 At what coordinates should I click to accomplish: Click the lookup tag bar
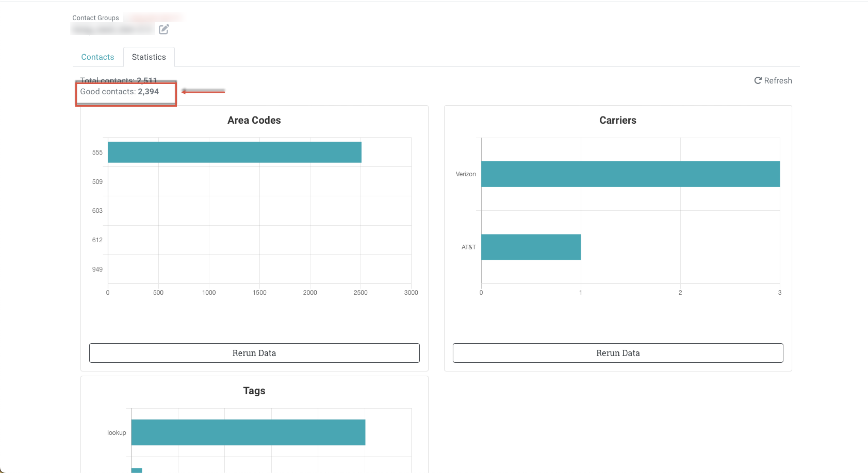248,432
